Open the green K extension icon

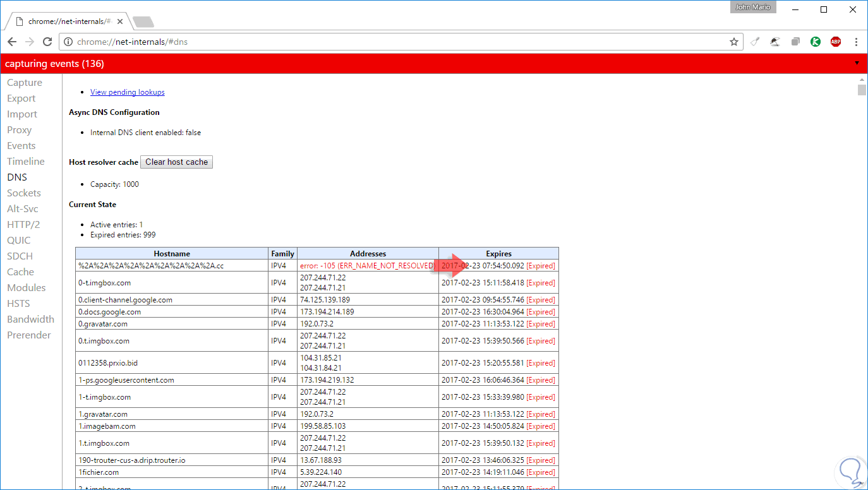click(x=816, y=42)
